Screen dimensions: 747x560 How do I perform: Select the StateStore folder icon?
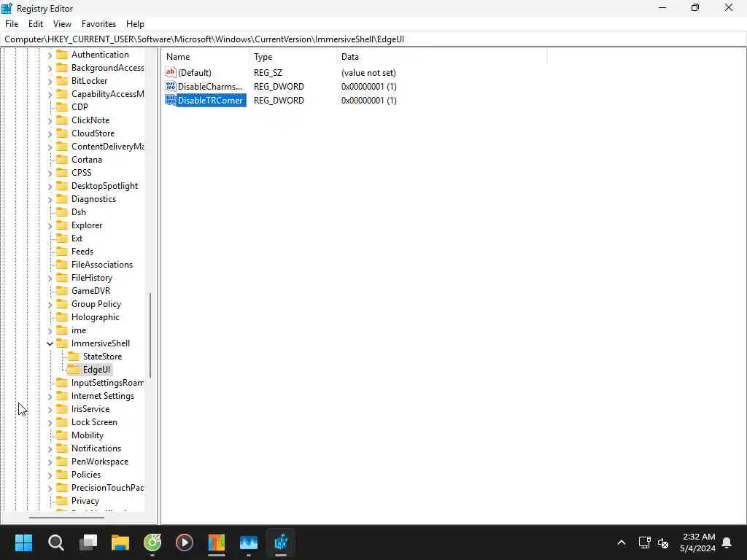click(74, 356)
